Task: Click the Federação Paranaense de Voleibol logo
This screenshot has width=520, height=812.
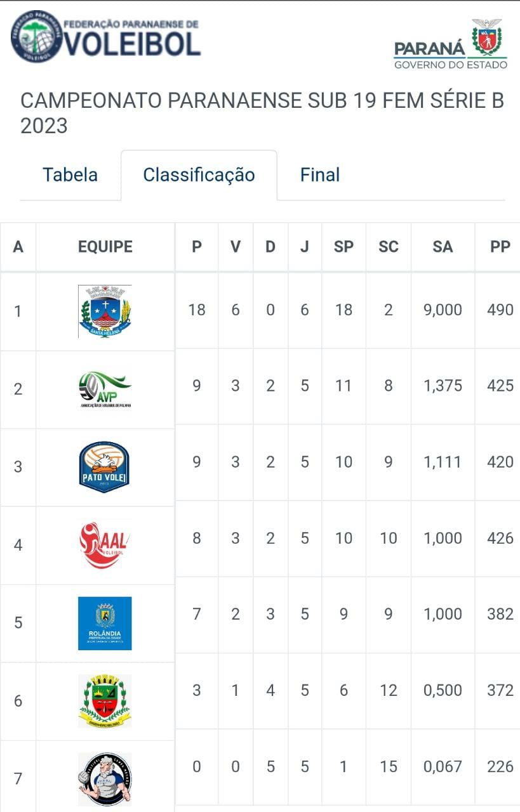Action: coord(105,36)
